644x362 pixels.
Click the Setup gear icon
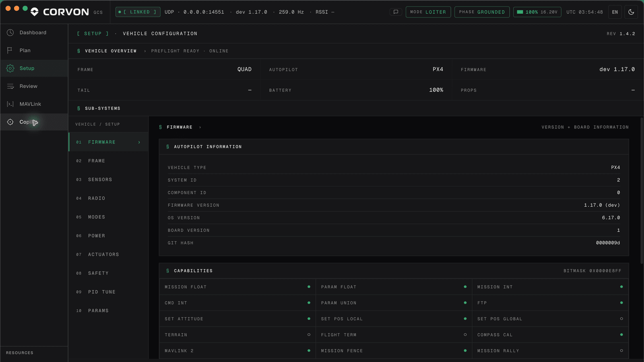[x=10, y=68]
